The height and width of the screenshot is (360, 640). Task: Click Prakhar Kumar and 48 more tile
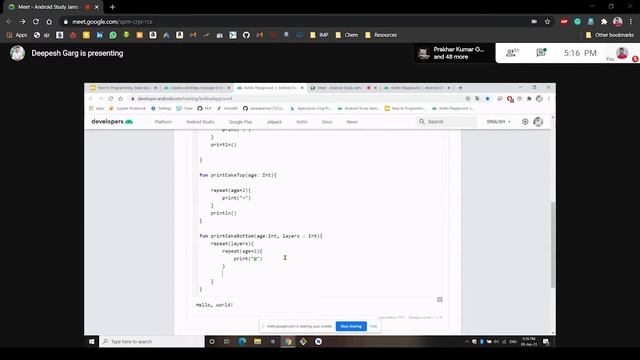click(454, 53)
